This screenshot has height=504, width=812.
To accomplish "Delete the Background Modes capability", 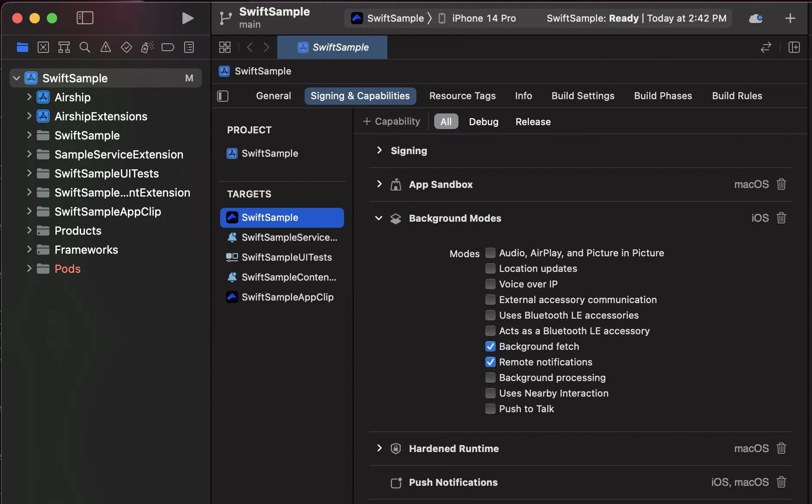I will click(781, 218).
